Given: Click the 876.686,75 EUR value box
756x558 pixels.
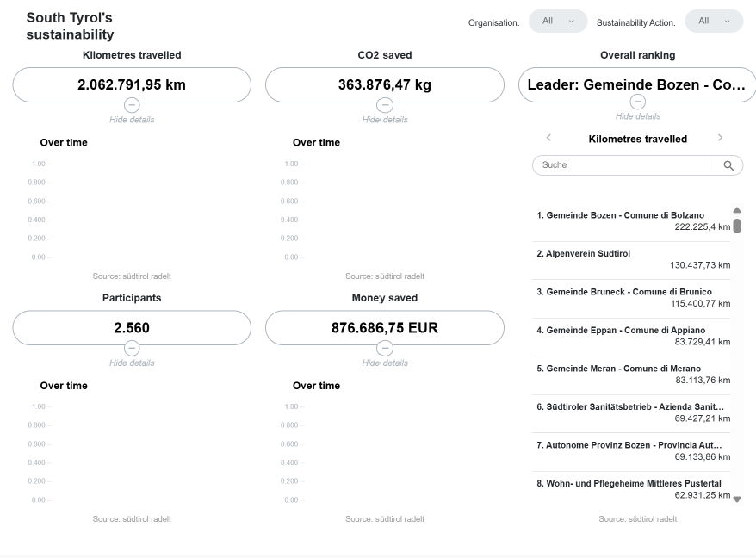Looking at the screenshot, I should pyautogui.click(x=385, y=328).
